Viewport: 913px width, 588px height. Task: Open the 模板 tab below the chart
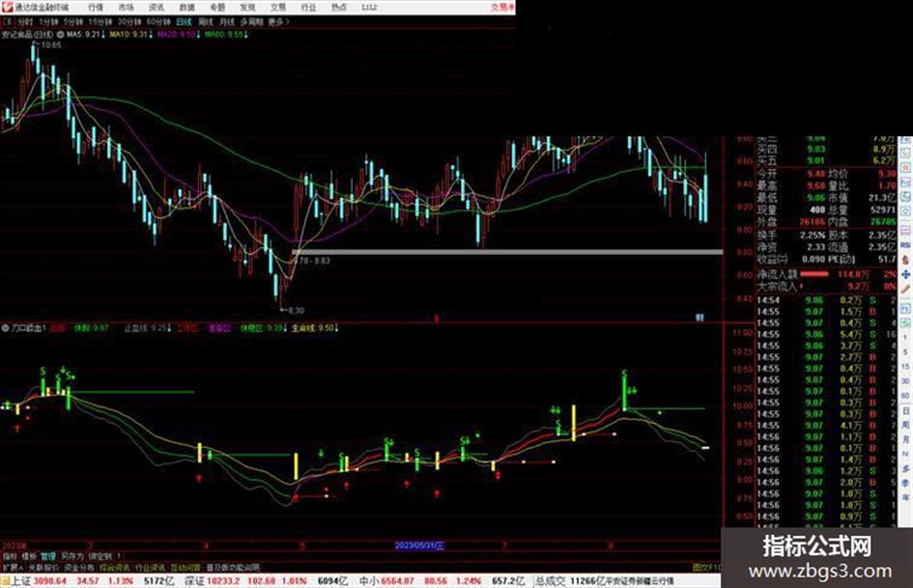pos(29,556)
